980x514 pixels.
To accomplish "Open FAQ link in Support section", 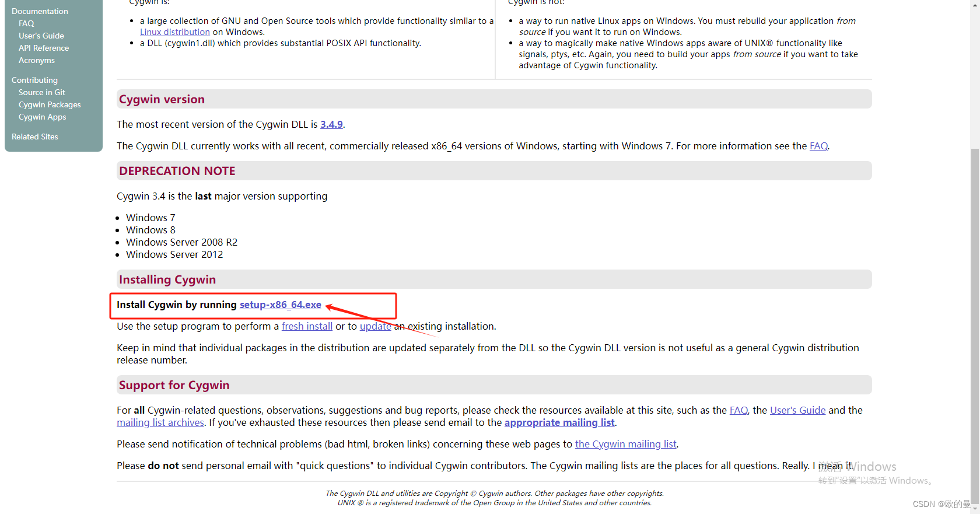I will tap(738, 410).
